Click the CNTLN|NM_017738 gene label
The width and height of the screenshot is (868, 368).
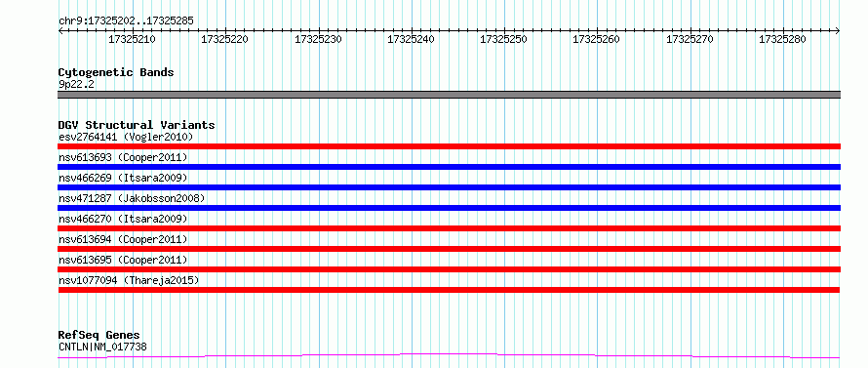[102, 347]
